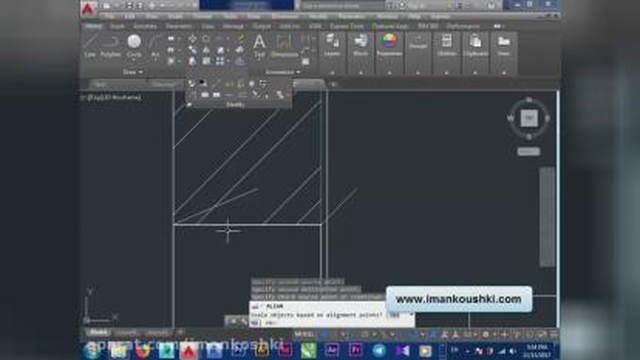Viewport: 640px width, 360px height.
Task: Select the Dimension tool
Action: pos(284,45)
